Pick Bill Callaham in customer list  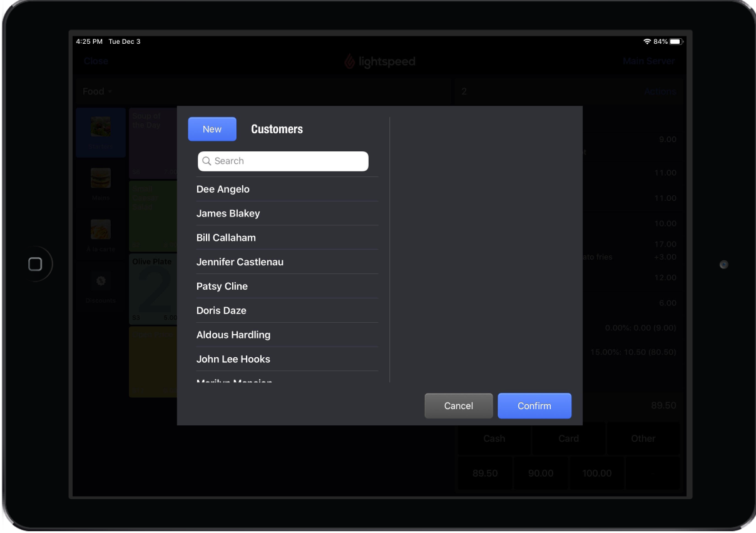(x=226, y=238)
